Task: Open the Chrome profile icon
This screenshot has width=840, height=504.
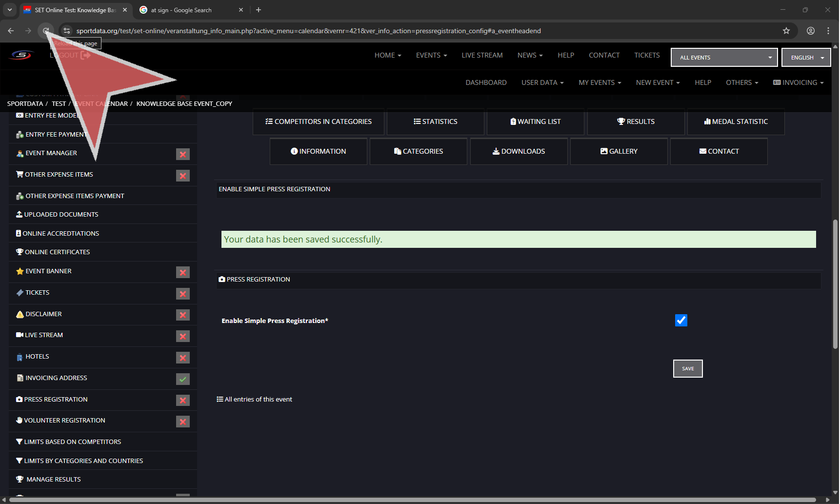Action: pyautogui.click(x=811, y=31)
